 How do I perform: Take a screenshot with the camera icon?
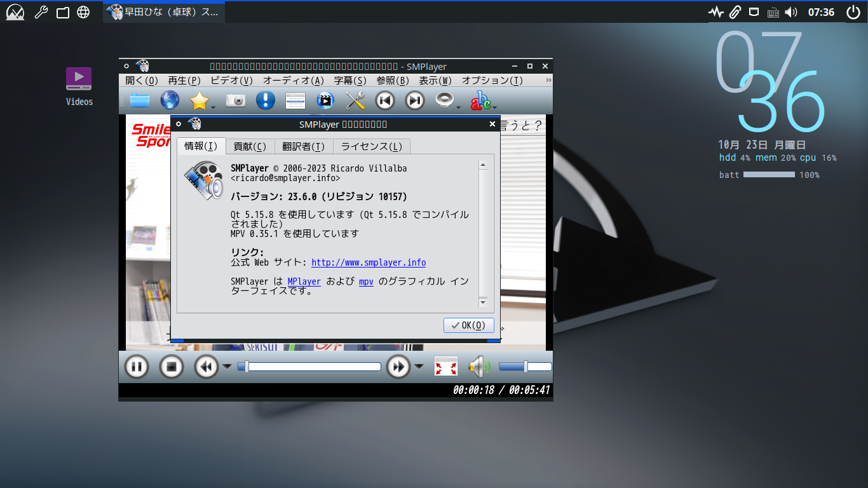pos(236,100)
